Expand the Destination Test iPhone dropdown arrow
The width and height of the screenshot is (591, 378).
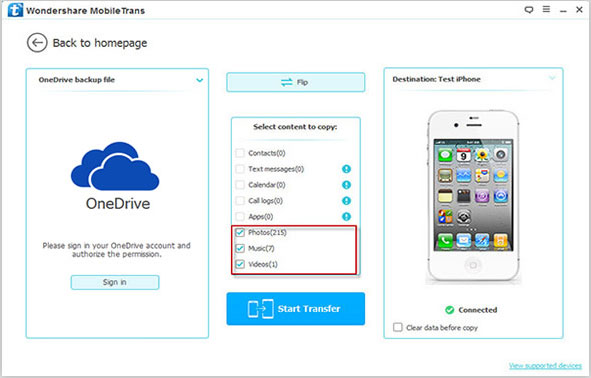[552, 78]
